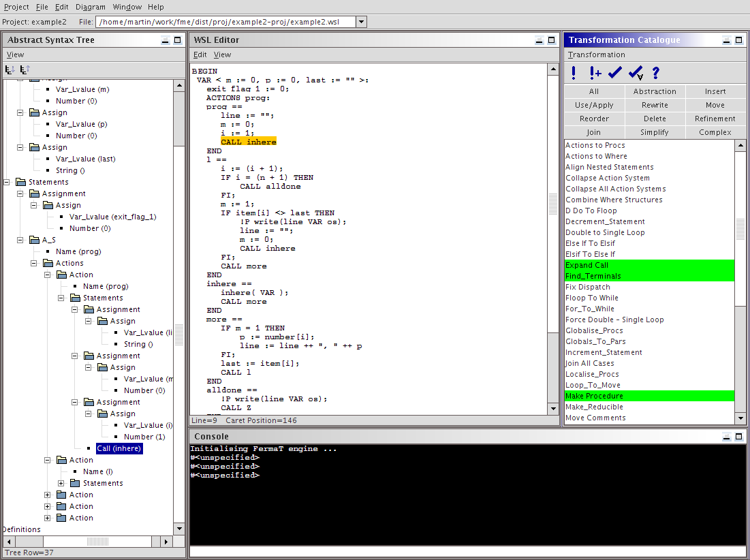Select the Call (inhere) tree node
Screen dimensions: 750x560
[119, 448]
